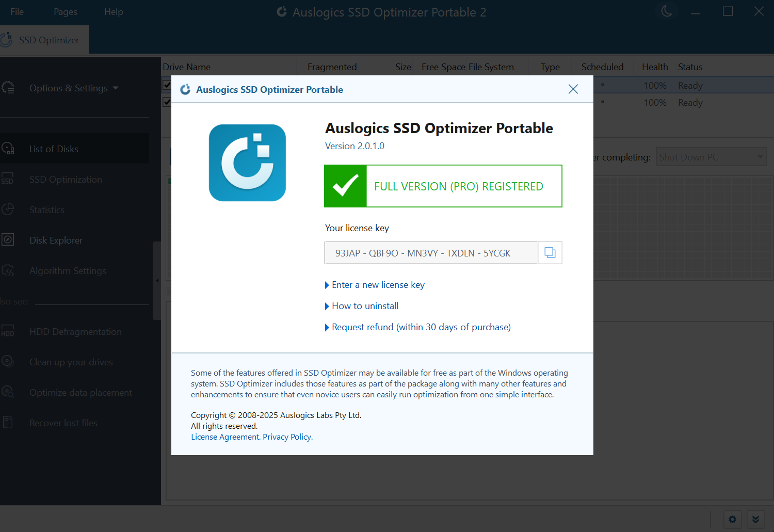This screenshot has width=774, height=532.
Task: Open settings gear icon in bottom bar
Action: (732, 519)
